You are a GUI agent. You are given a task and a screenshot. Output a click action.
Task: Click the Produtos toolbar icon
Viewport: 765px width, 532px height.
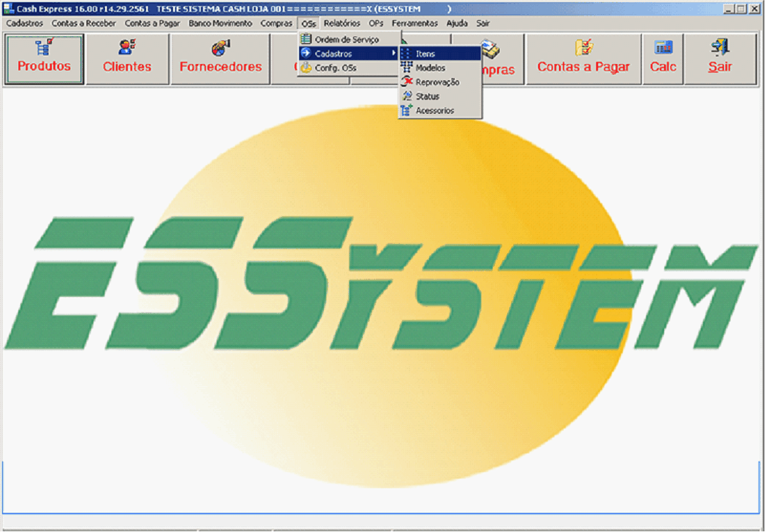coord(44,59)
